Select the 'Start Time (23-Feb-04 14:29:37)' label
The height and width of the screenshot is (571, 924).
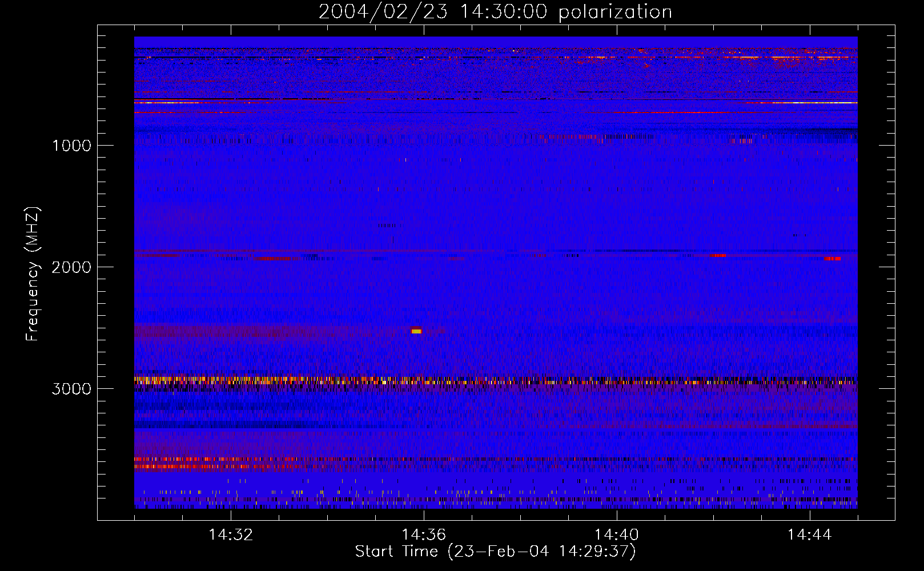pos(495,552)
